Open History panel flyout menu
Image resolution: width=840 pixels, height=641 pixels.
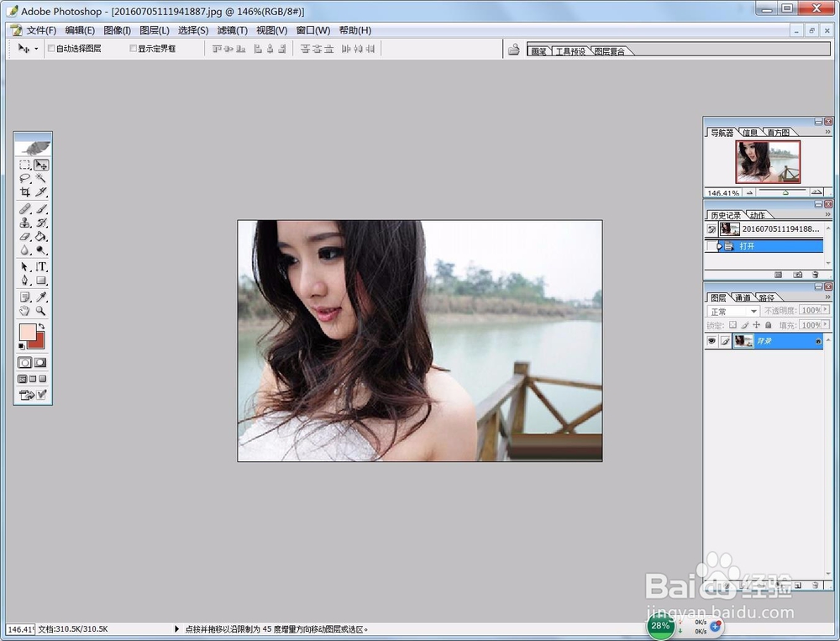tap(827, 214)
